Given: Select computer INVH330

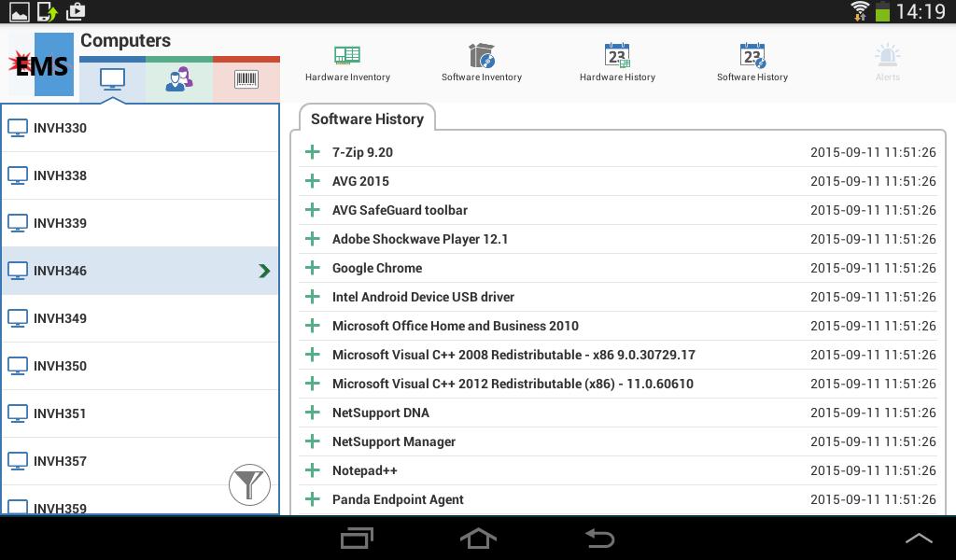Looking at the screenshot, I should point(140,128).
